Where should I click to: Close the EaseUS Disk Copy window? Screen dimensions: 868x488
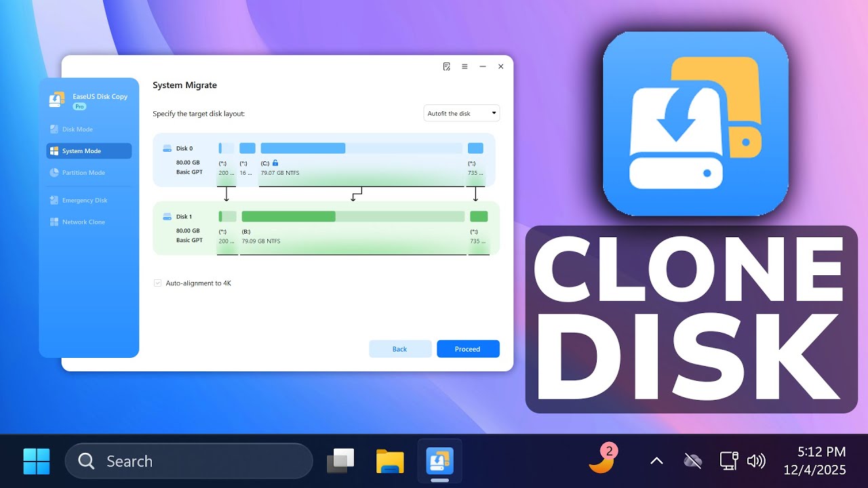coord(500,66)
